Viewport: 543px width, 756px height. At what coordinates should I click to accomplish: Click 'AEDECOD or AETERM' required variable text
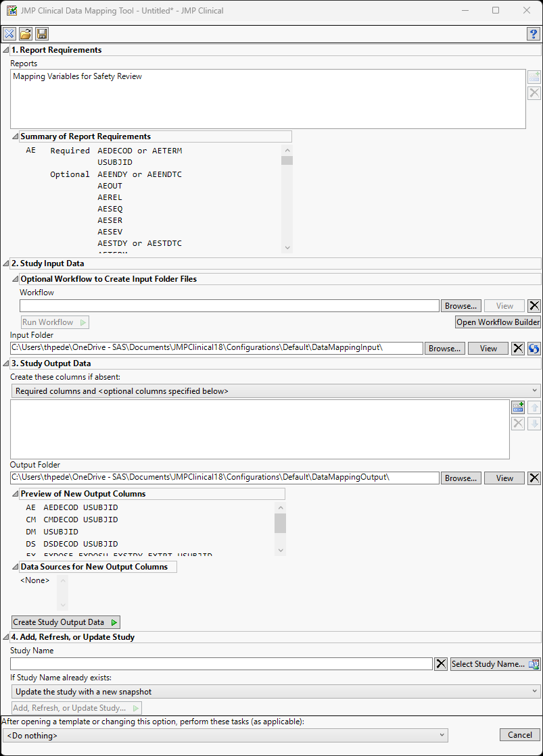tap(139, 151)
